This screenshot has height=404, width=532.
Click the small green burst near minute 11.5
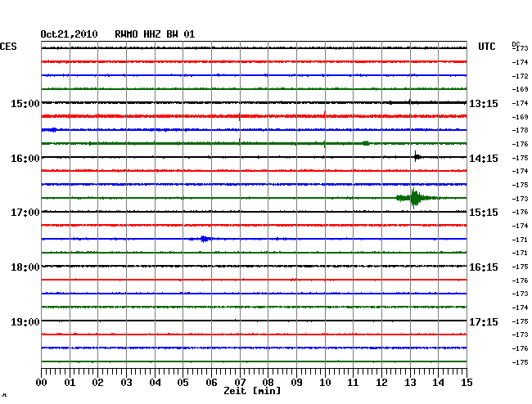(366, 143)
